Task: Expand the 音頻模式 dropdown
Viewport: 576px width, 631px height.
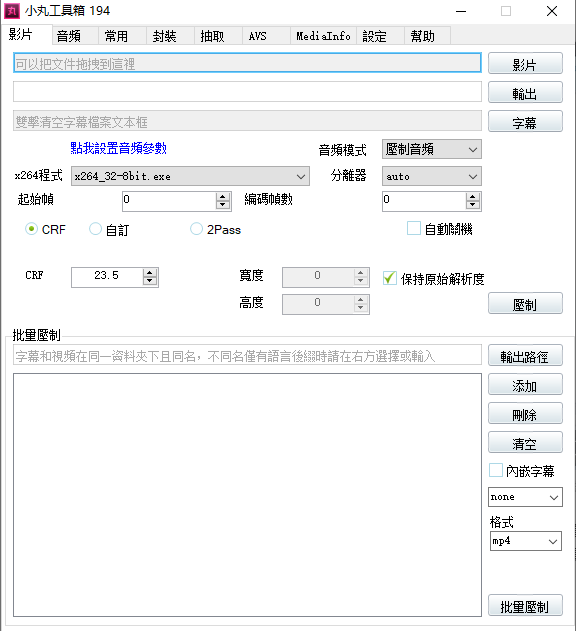Action: (431, 150)
